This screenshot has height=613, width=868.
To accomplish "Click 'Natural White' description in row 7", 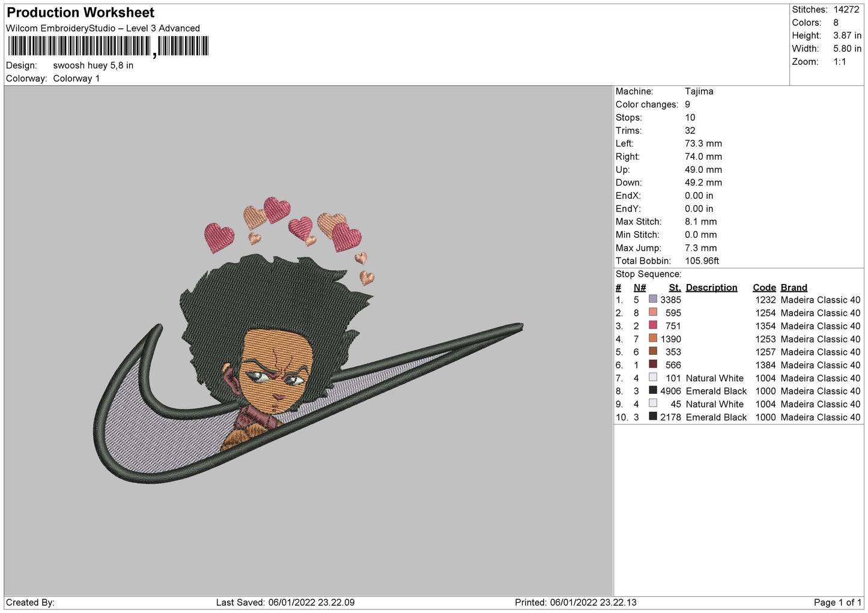I will [715, 379].
